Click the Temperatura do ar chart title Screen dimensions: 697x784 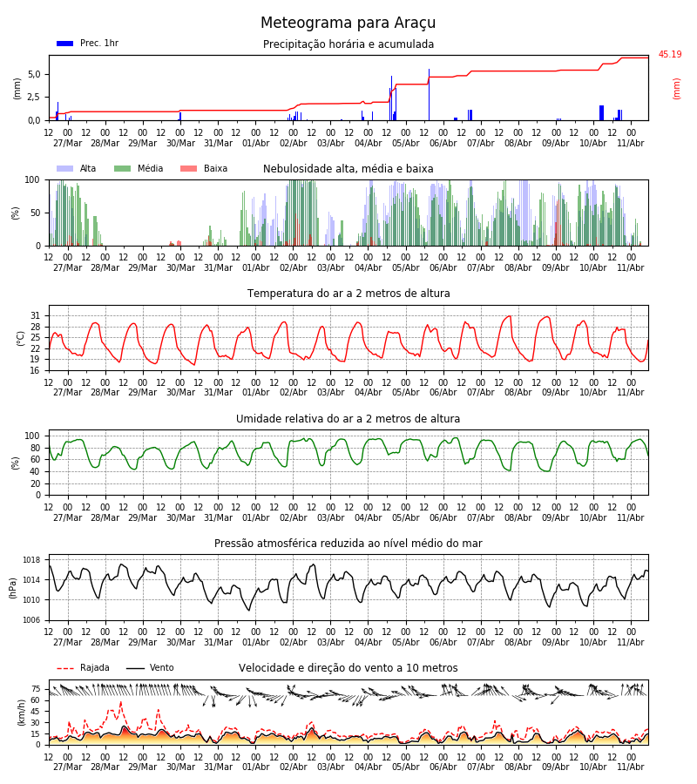click(x=348, y=293)
